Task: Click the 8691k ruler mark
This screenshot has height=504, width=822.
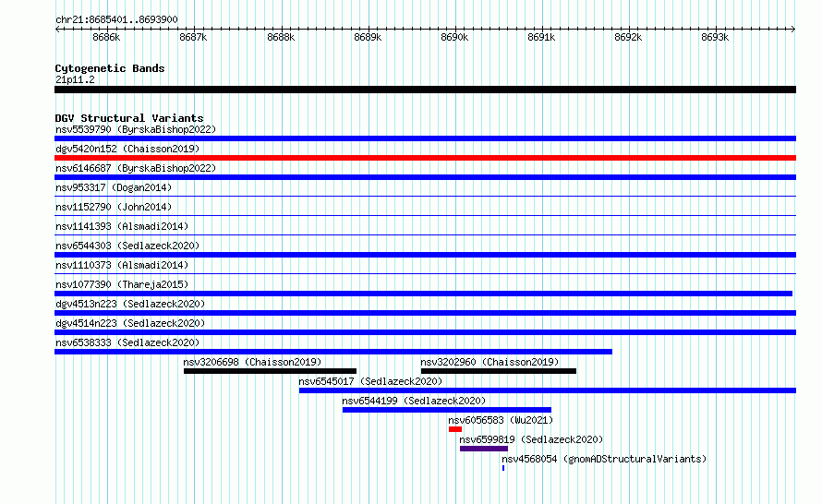Action: [541, 37]
